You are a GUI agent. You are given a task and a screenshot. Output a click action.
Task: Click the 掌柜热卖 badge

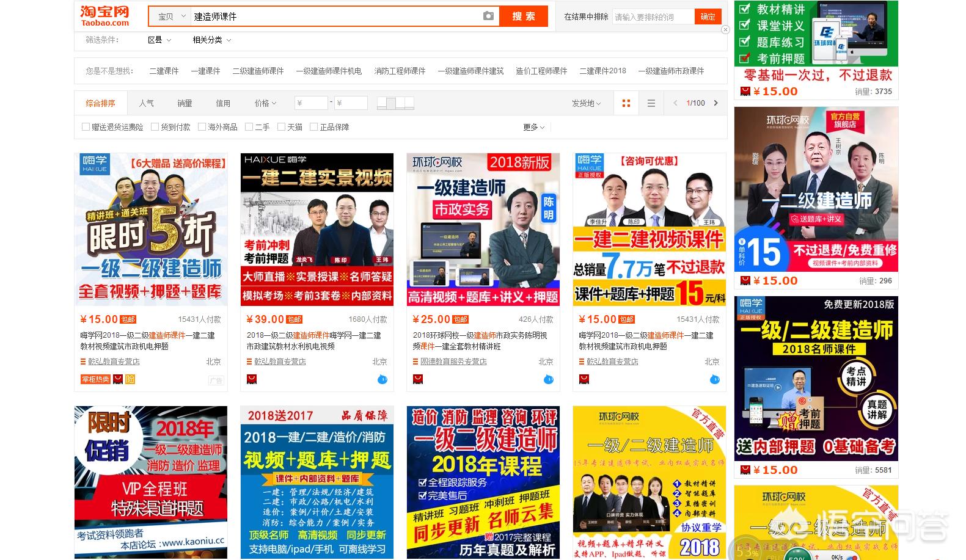click(96, 379)
